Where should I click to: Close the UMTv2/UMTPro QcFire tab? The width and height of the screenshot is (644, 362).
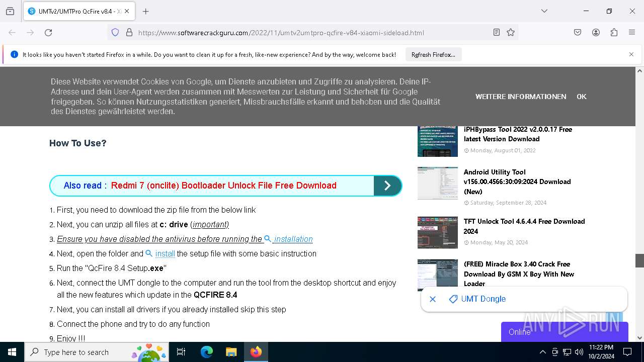point(127,11)
